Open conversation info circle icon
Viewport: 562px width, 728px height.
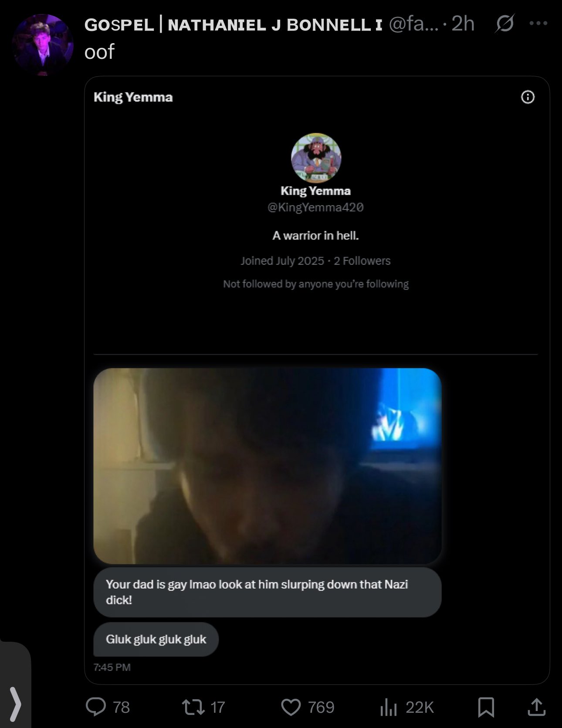(x=528, y=97)
